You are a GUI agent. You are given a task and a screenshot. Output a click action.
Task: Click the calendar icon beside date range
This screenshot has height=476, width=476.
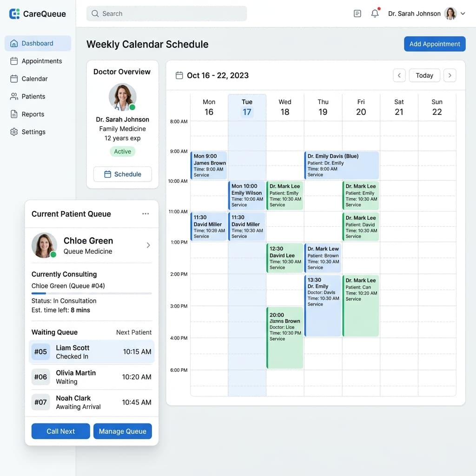(179, 75)
